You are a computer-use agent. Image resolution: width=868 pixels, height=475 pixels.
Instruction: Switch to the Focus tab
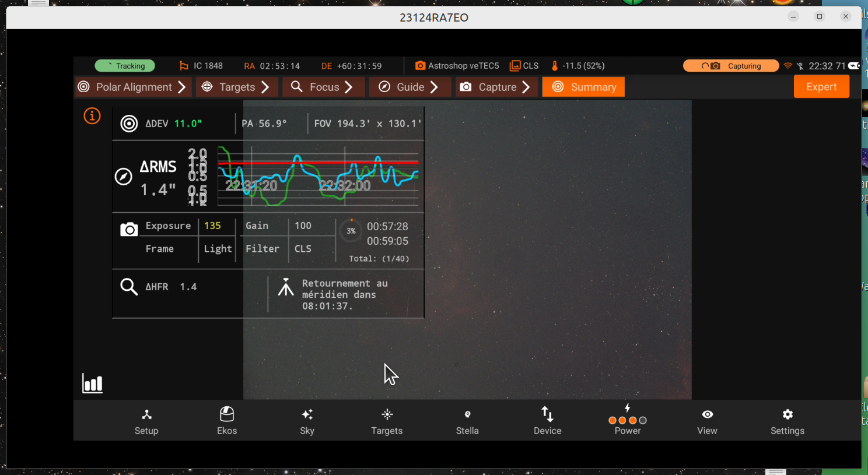(x=323, y=87)
